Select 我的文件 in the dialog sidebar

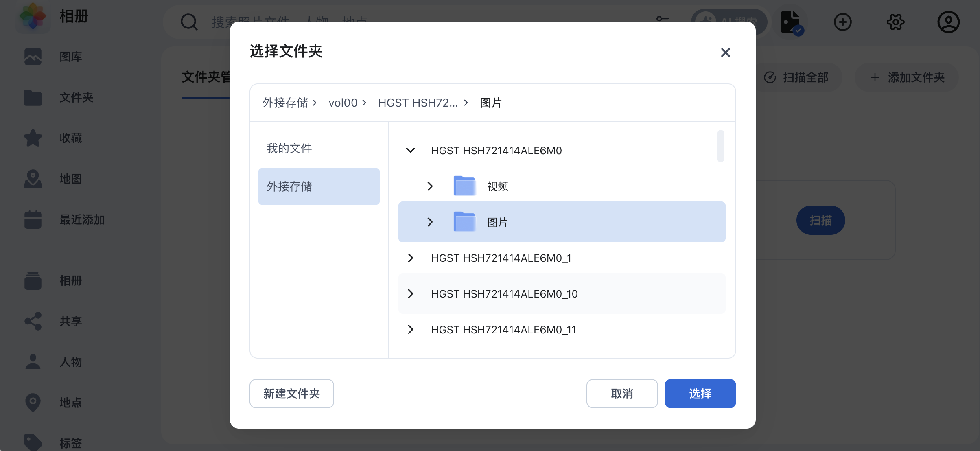pyautogui.click(x=289, y=148)
